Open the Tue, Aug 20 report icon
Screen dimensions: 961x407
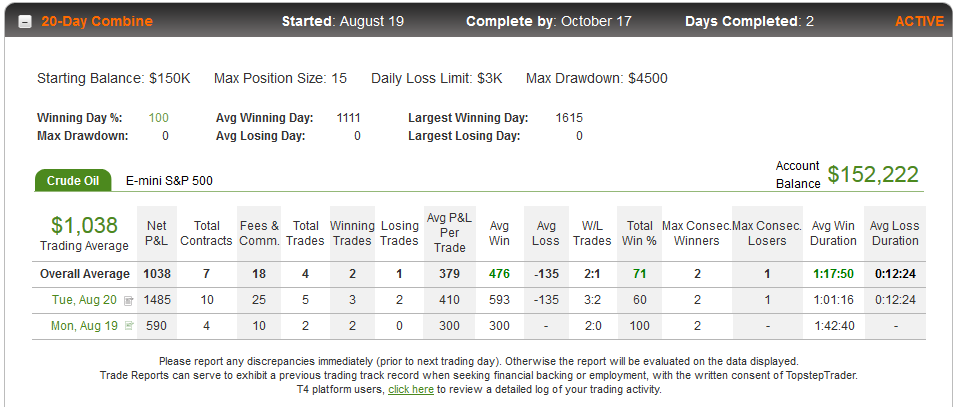point(129,301)
